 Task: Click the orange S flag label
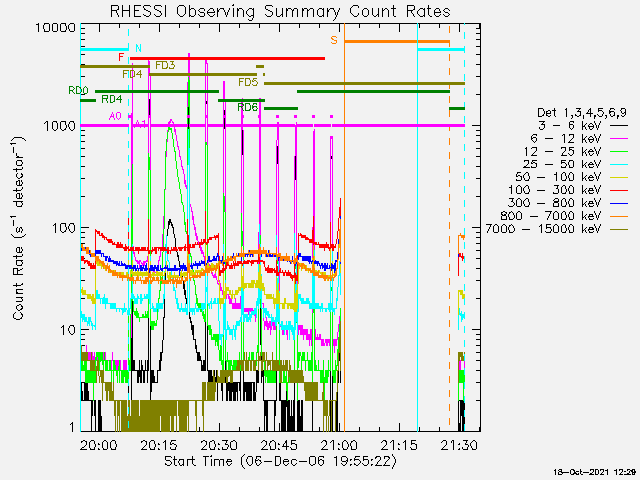click(334, 40)
